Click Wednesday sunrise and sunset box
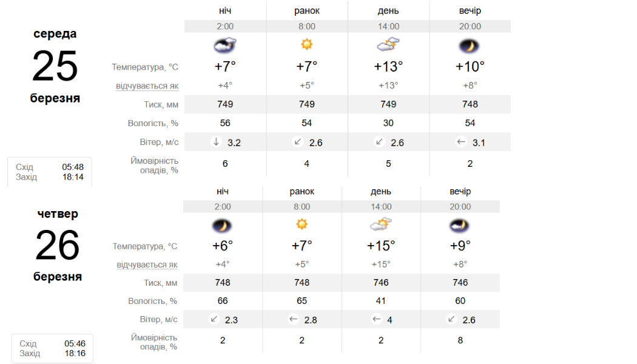 coord(50,172)
